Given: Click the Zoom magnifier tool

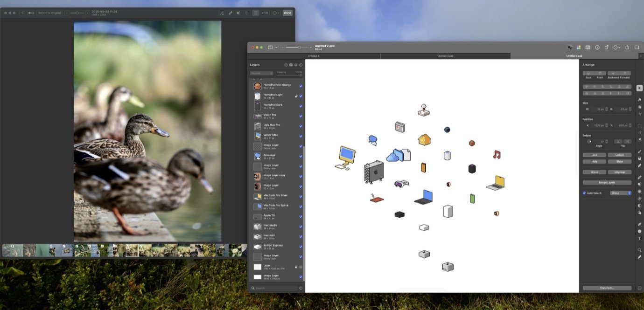Looking at the screenshot, I should [639, 250].
